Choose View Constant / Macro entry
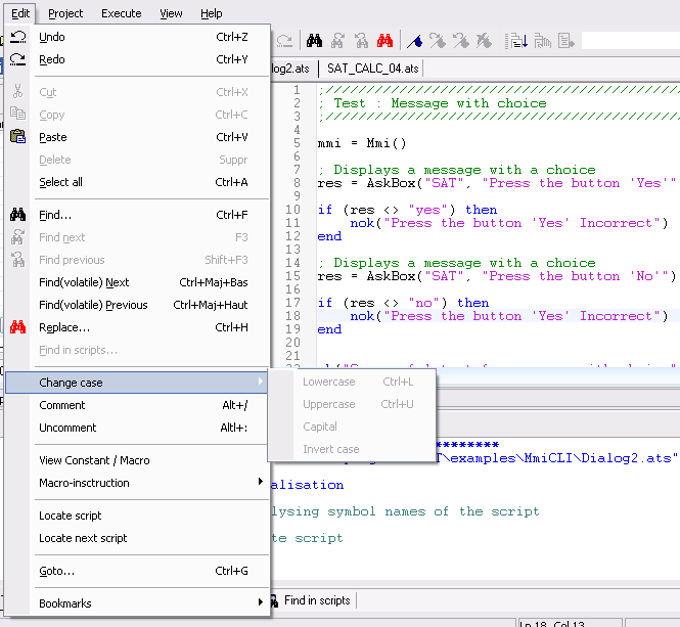Viewport: 680px width, 627px height. point(137,460)
